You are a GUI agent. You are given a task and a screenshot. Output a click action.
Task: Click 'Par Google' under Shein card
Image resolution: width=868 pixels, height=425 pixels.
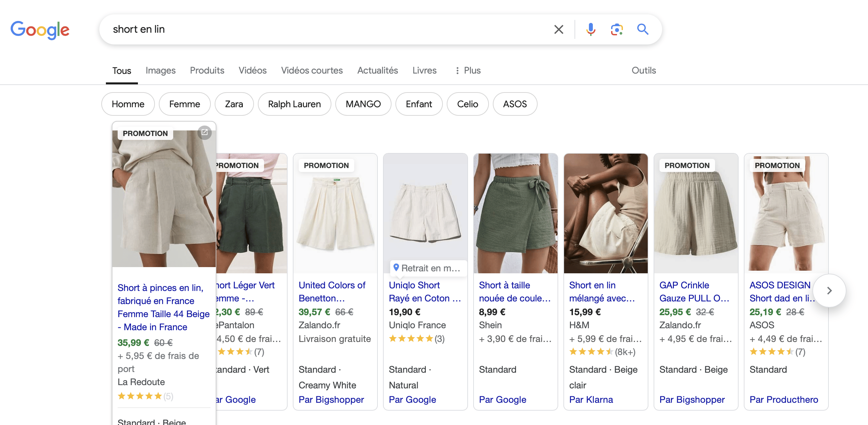[x=502, y=399]
